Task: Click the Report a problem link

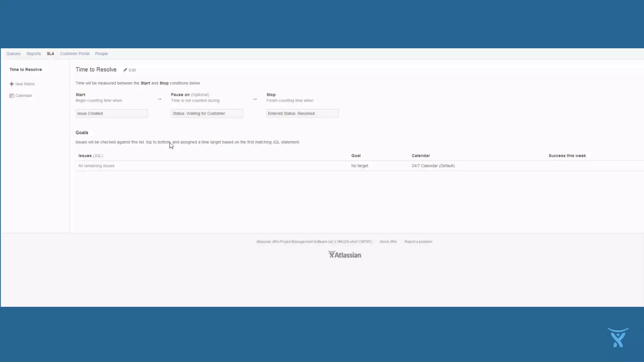Action: (418, 242)
